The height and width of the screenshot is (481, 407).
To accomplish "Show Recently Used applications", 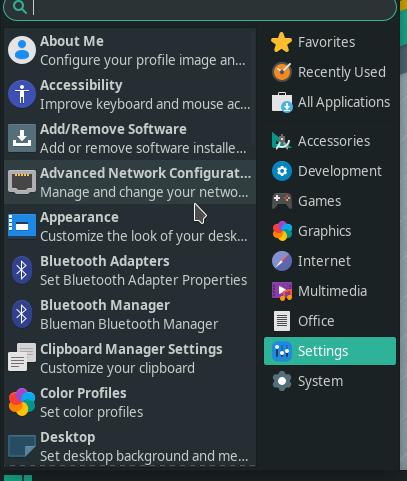I will (x=330, y=72).
